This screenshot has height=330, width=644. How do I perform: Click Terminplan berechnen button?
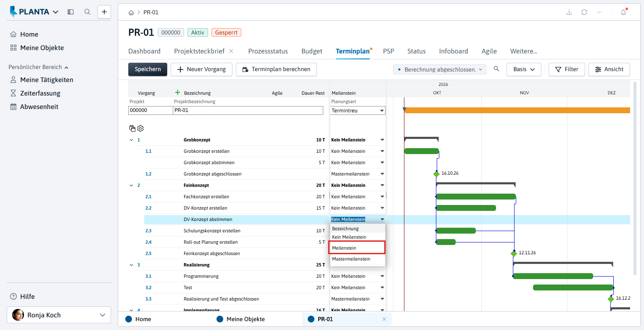(x=276, y=69)
